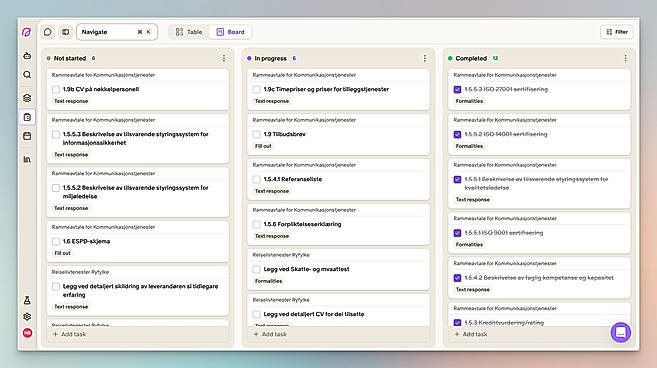Open the Filter button
Viewport: 657px width, 368px height.
point(617,32)
